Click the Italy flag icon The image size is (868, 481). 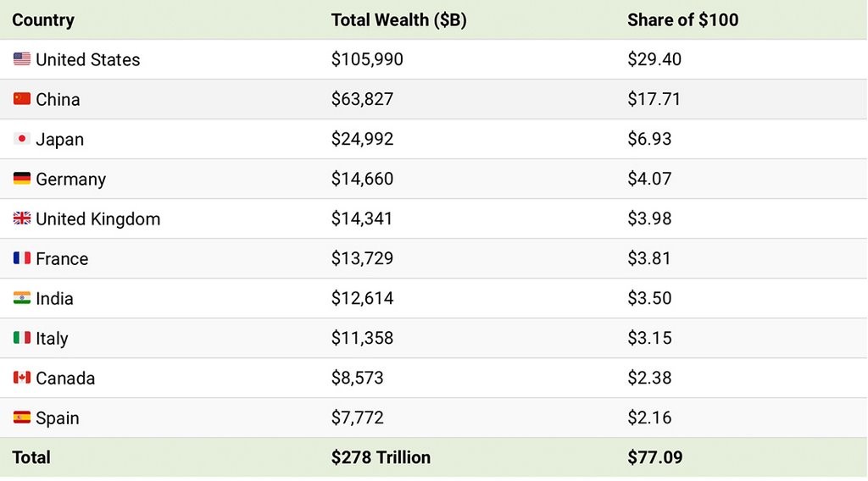point(22,338)
